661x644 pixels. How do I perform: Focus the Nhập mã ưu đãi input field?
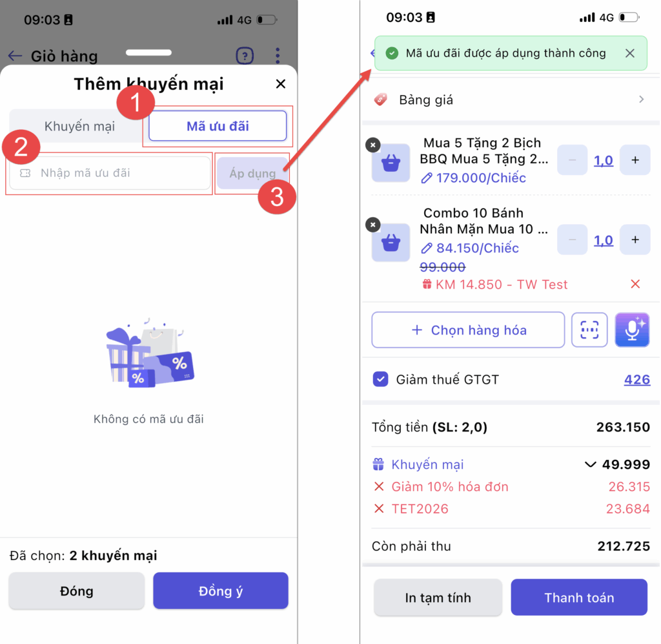coord(110,173)
